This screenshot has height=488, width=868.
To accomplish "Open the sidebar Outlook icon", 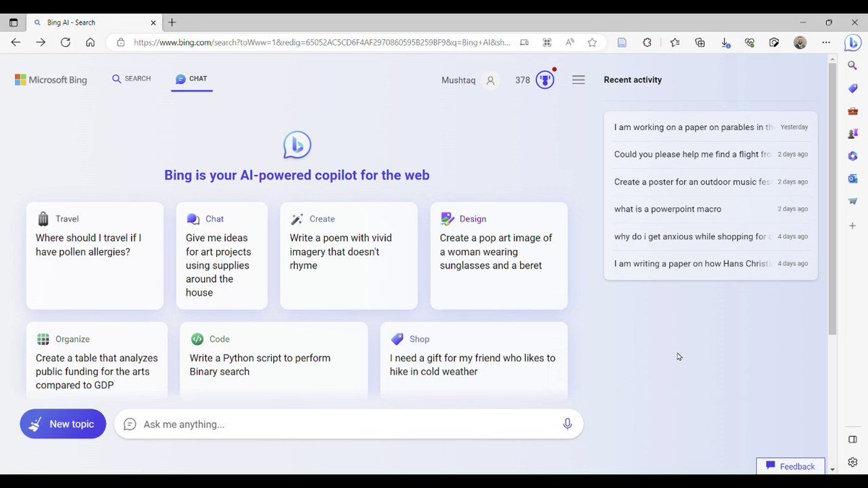I will (853, 179).
